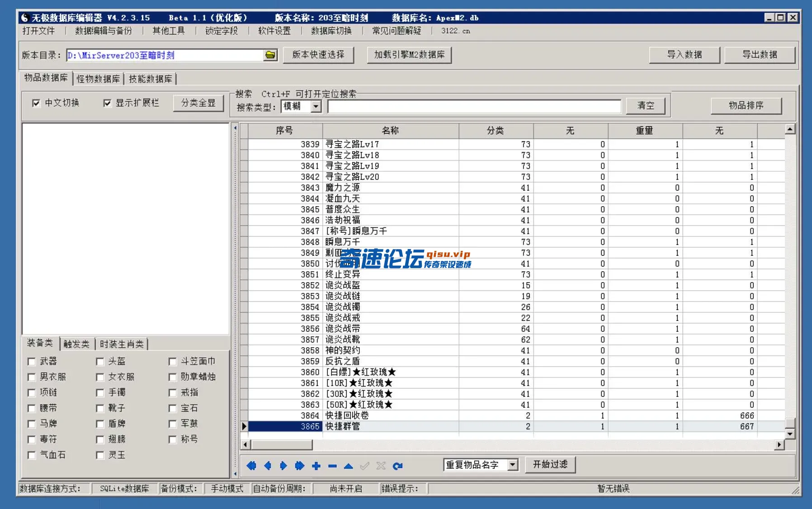The width and height of the screenshot is (812, 509).
Task: Go to previous record arrow
Action: [267, 466]
